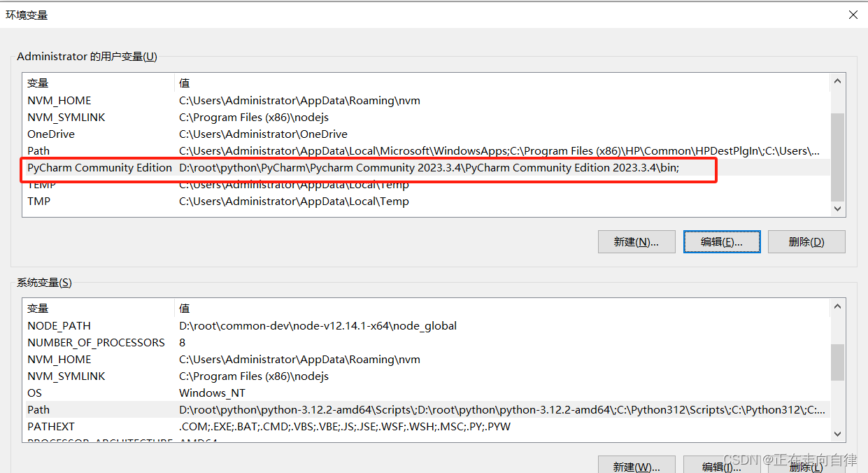
Task: Select NUMBER_OF_PROCESSORS system variable
Action: pos(96,343)
